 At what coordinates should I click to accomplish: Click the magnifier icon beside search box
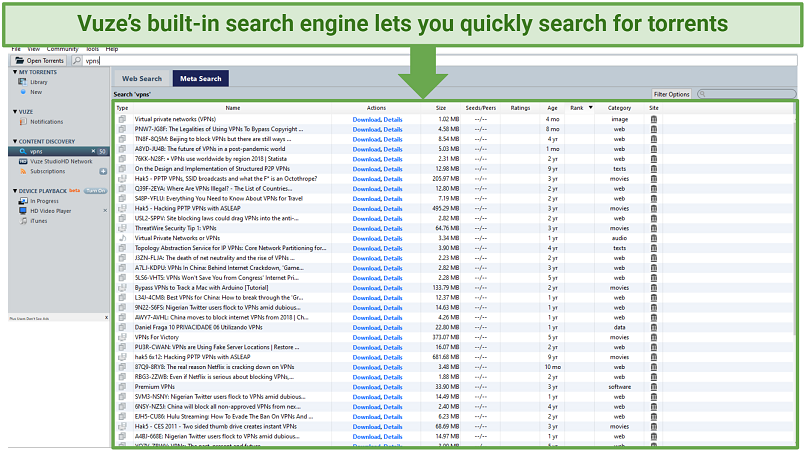coord(77,61)
